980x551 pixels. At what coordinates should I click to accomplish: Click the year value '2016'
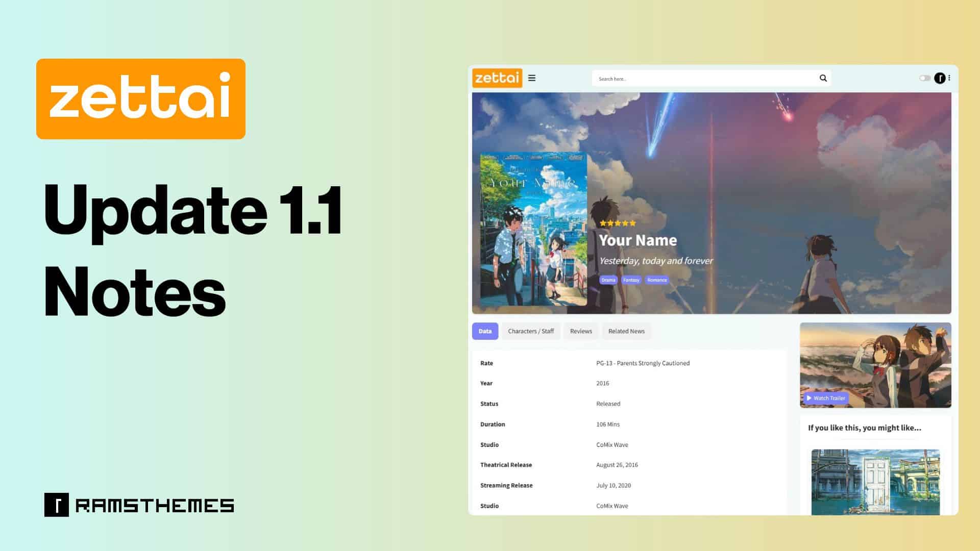click(x=602, y=383)
